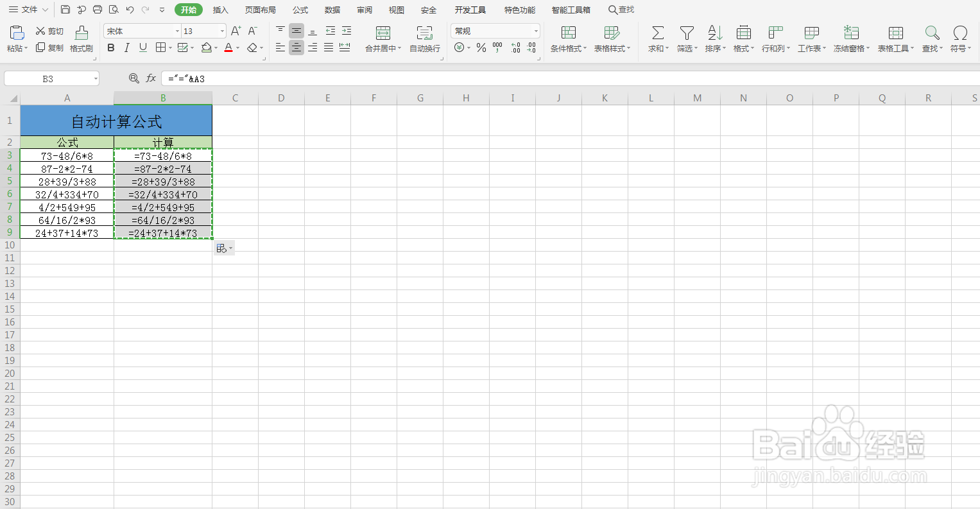Screen dimensions: 980x509
Task: Decrease font size with A- icon
Action: 253,31
